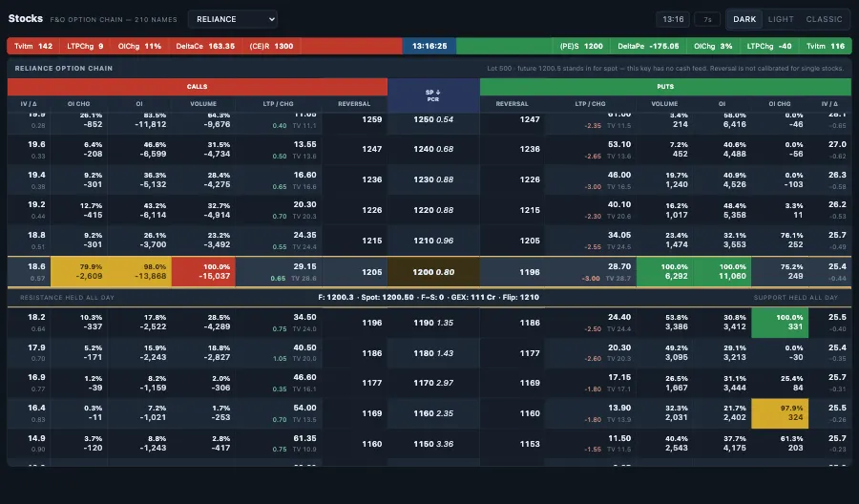Screen dimensions: 859x504
Task: Click the call LTP 61.35 cell
Action: (279, 444)
